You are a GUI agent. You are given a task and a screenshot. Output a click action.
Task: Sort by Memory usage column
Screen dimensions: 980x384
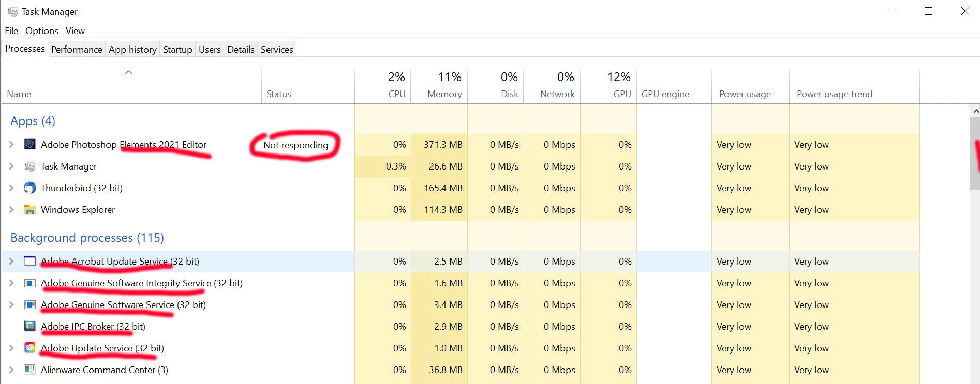(439, 86)
